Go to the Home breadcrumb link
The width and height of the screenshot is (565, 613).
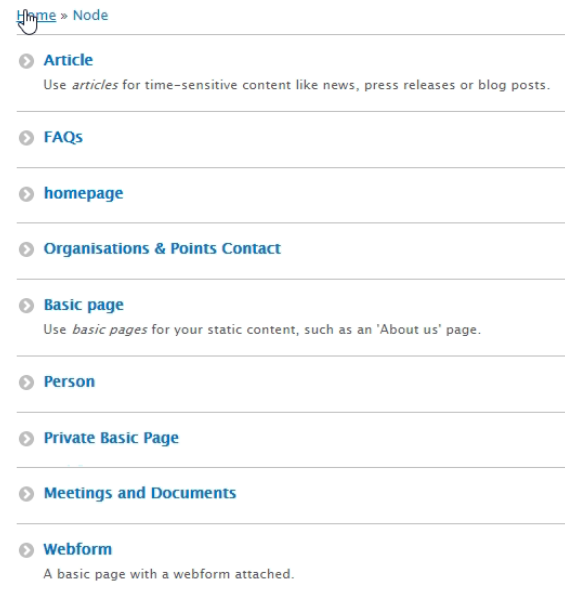[x=36, y=15]
